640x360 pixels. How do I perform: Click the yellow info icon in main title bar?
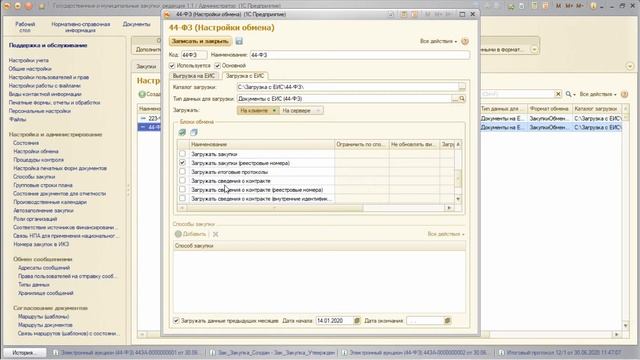tap(594, 6)
